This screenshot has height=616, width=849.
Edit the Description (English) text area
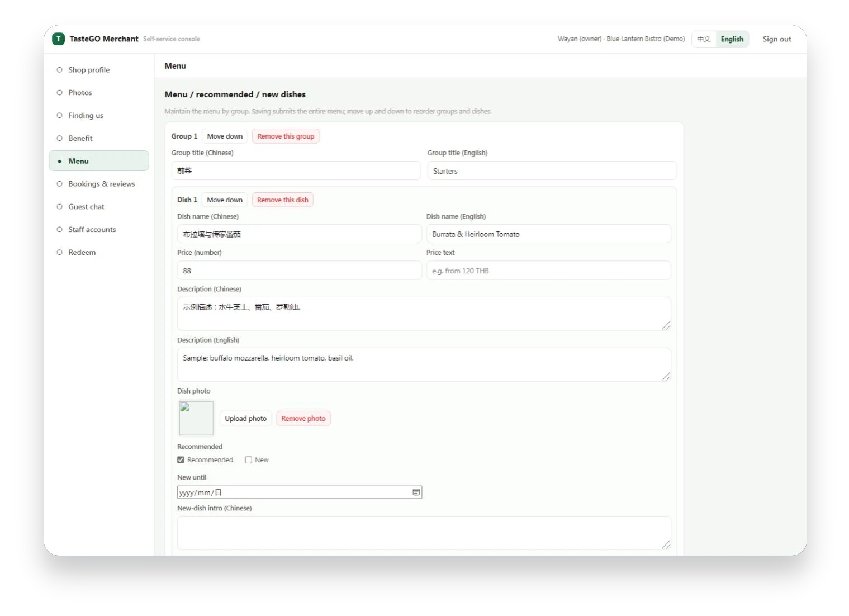[424, 364]
